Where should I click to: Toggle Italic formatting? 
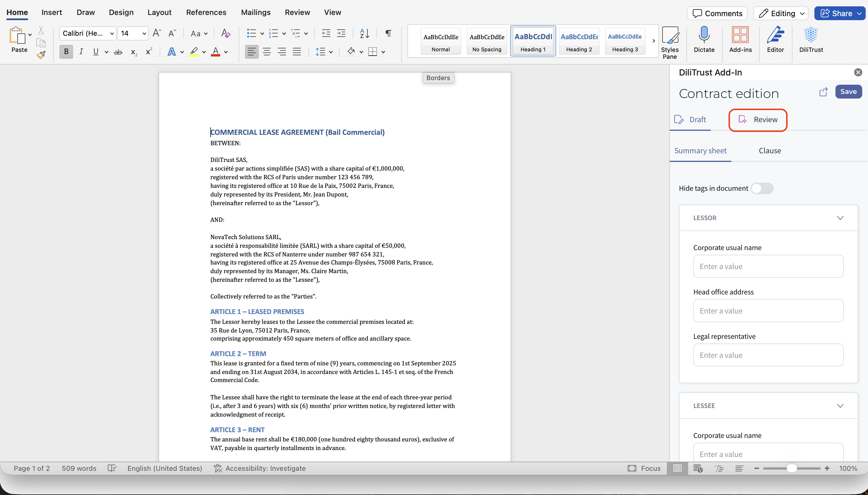pos(81,52)
